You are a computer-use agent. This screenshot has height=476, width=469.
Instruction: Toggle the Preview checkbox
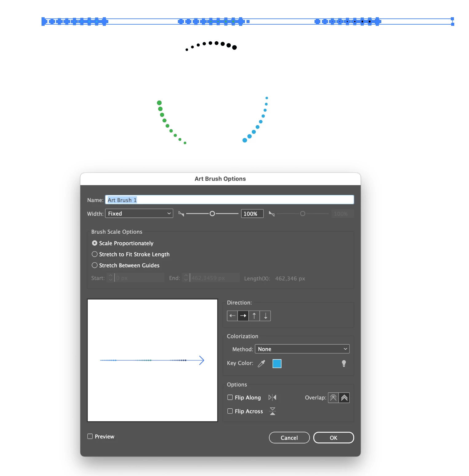pos(90,436)
